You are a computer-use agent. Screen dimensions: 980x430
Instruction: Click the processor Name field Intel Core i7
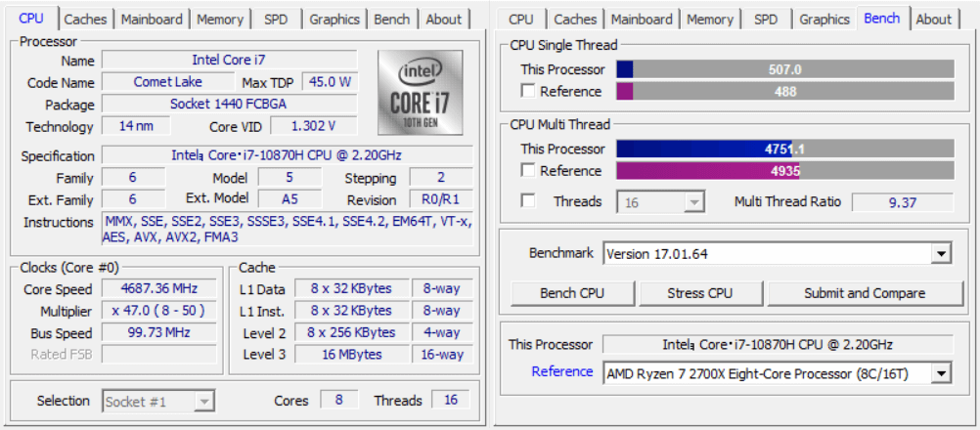point(230,60)
